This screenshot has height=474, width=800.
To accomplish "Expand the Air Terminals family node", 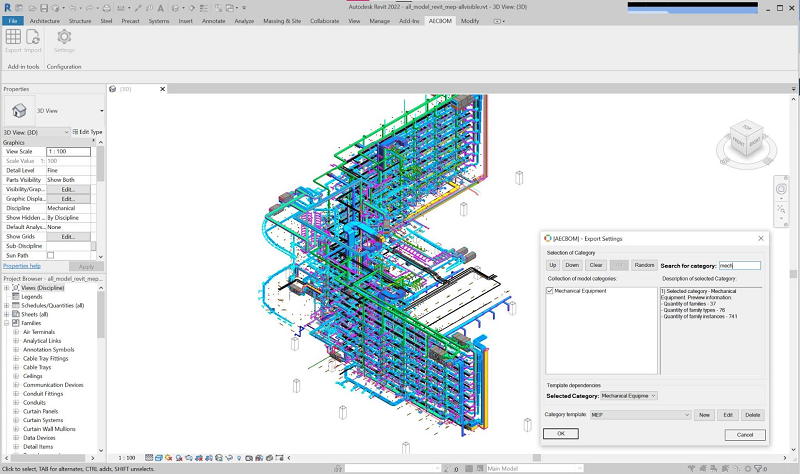I will 16,332.
